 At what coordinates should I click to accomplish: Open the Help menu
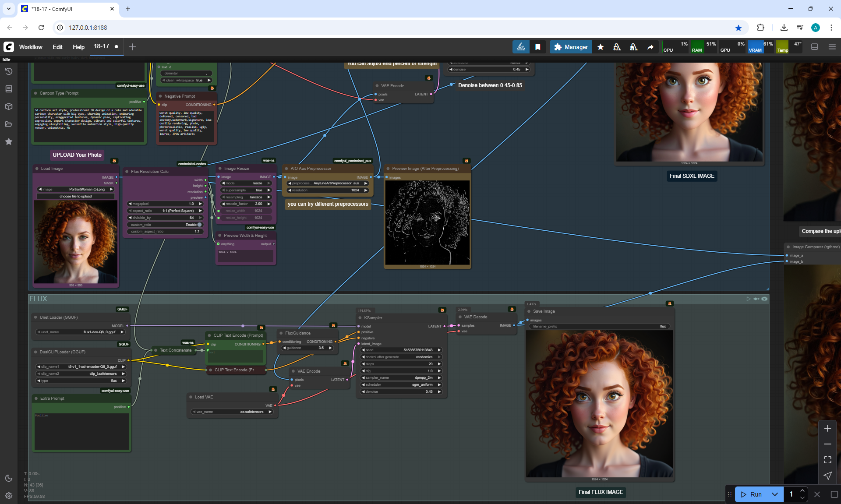click(x=78, y=47)
